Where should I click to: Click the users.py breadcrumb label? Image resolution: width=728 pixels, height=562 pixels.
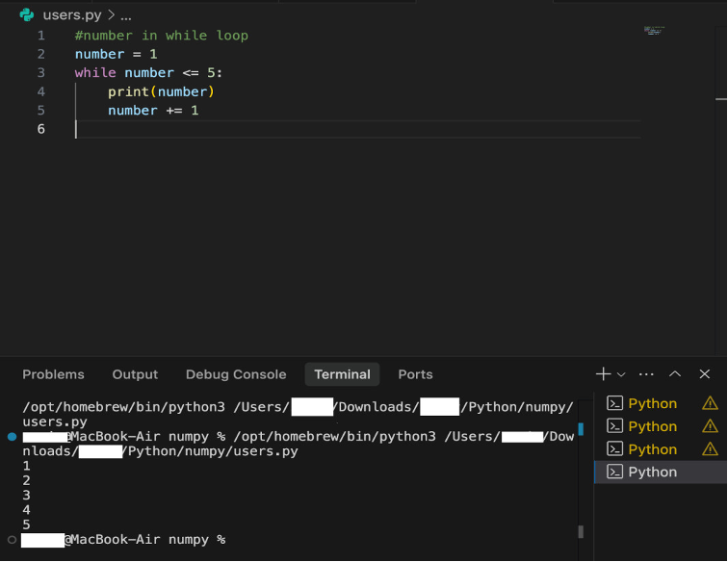pyautogui.click(x=72, y=15)
